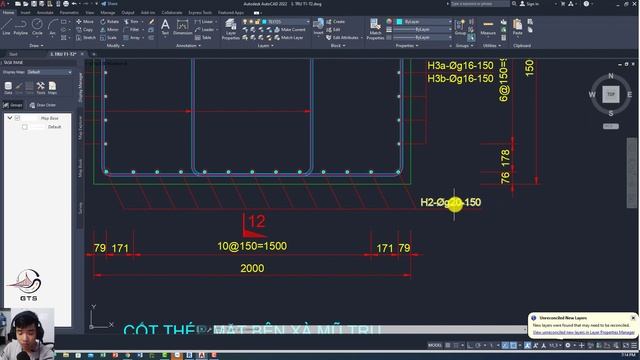Toggle MODEL space button in status bar

(x=435, y=345)
